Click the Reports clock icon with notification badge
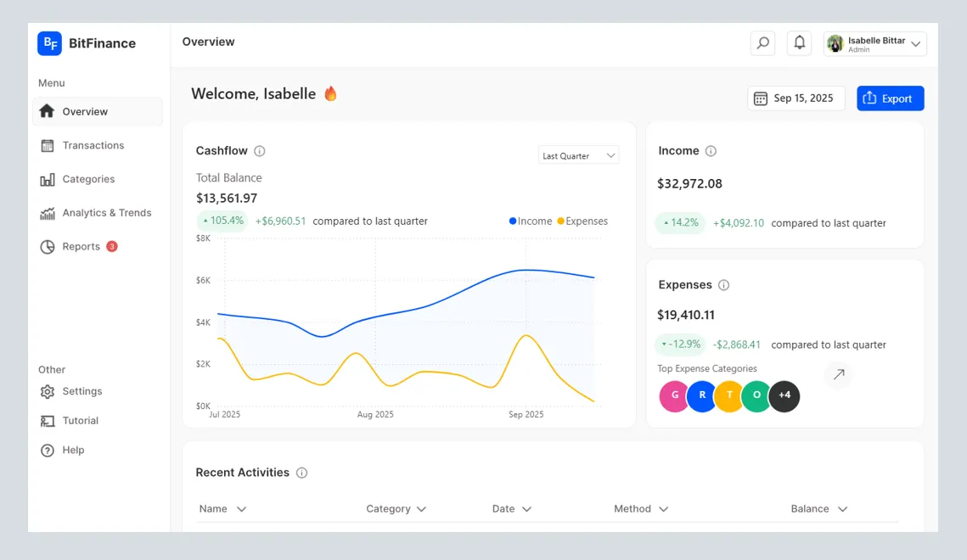 47,246
